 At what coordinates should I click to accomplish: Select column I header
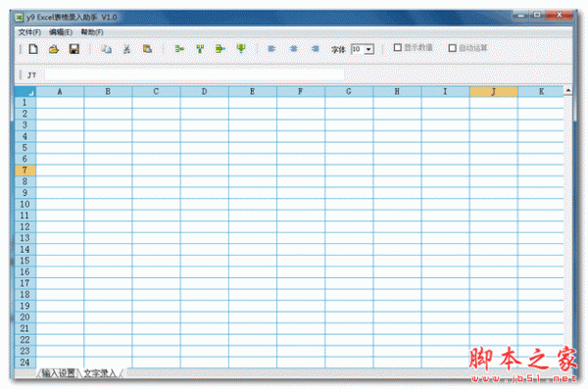(x=445, y=91)
